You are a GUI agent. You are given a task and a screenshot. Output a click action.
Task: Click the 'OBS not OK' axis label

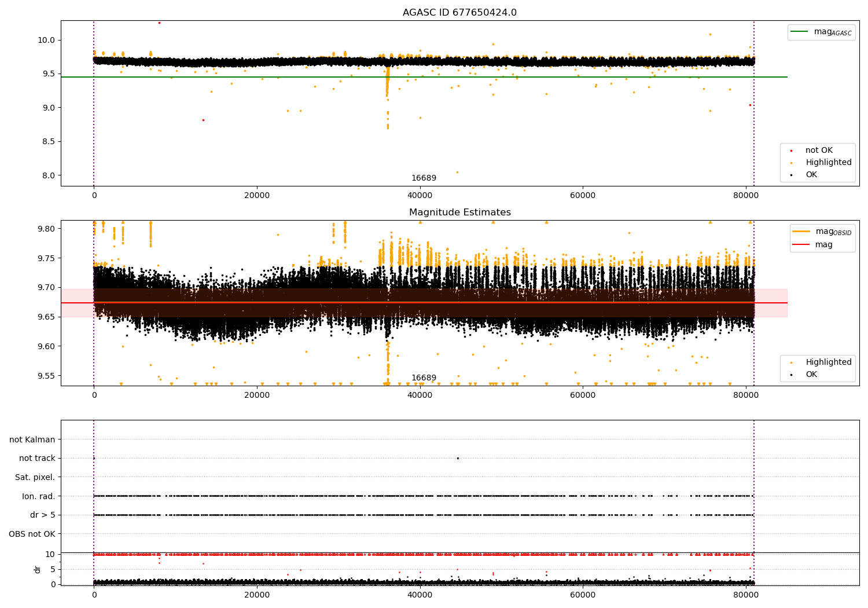point(32,534)
